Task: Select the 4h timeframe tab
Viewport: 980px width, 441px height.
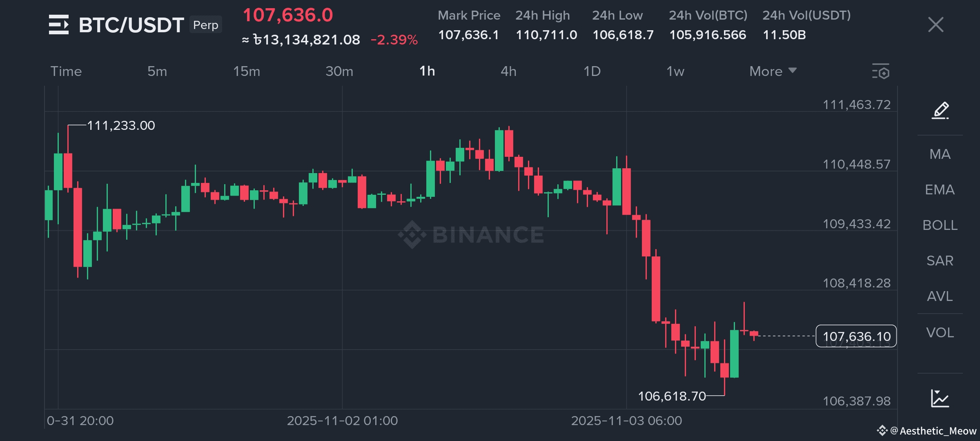Action: coord(508,71)
